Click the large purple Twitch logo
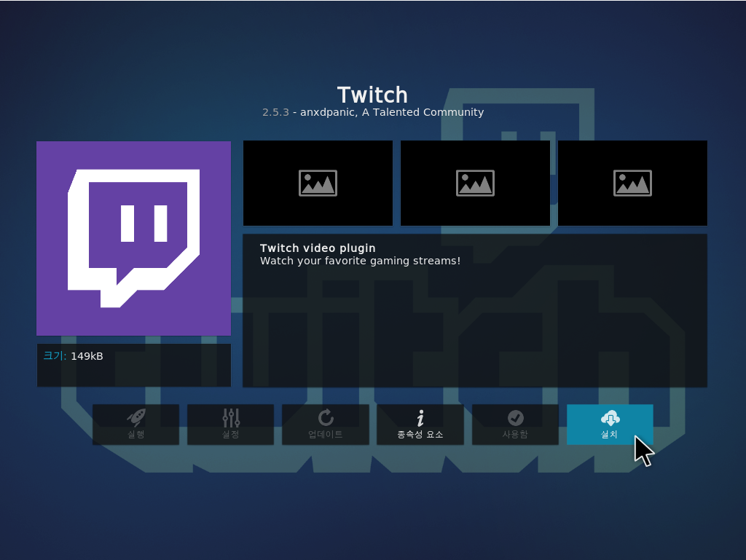The image size is (746, 560). click(133, 238)
